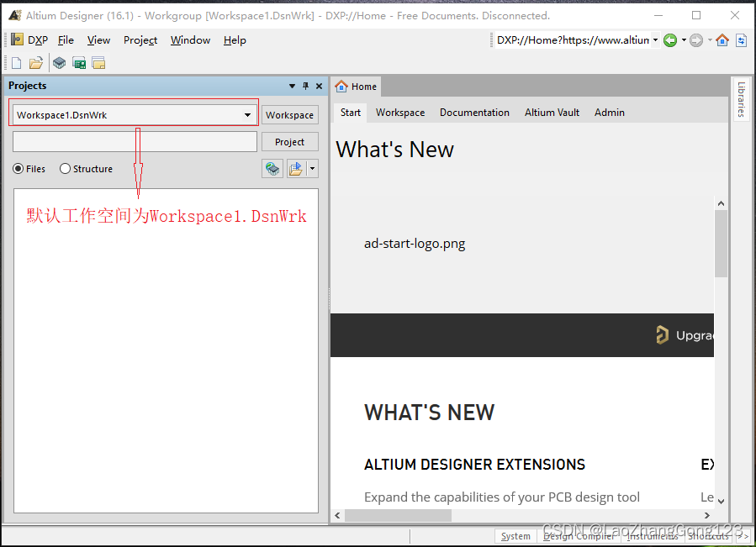The image size is (756, 547).
Task: Click the ad-start-logo.png image placeholder
Action: tap(415, 244)
